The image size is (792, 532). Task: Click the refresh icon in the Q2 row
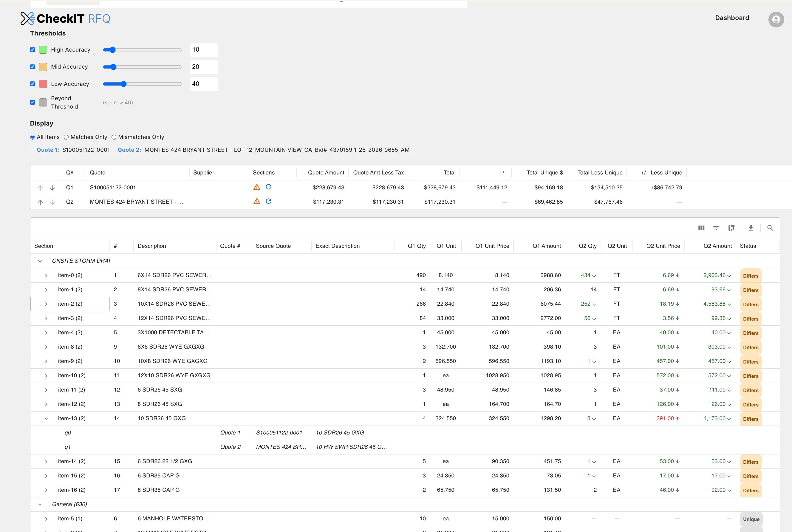[268, 201]
